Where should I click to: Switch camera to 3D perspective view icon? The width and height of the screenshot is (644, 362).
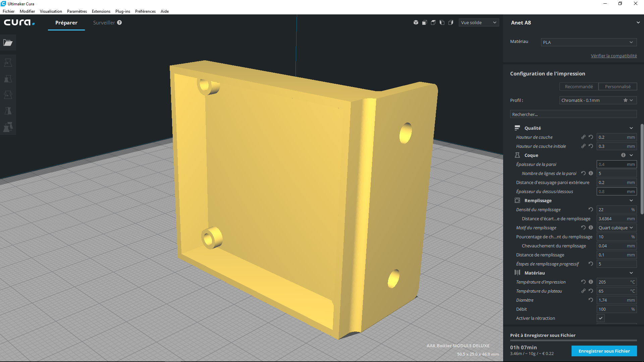coord(416,22)
